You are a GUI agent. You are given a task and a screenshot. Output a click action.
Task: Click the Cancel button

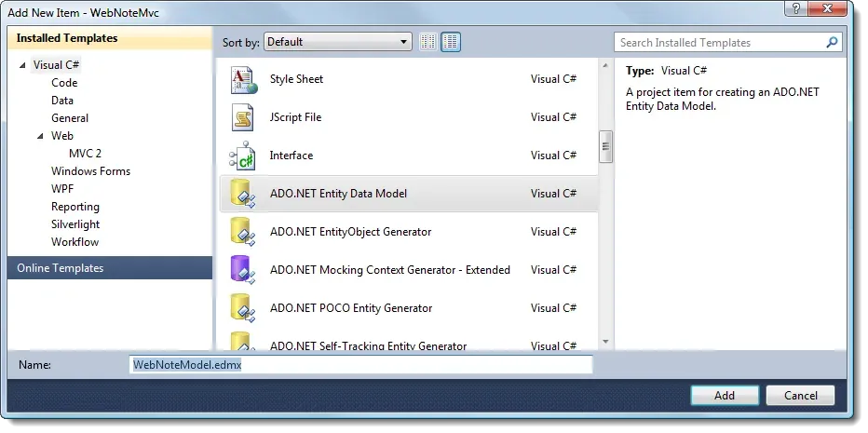(x=800, y=396)
